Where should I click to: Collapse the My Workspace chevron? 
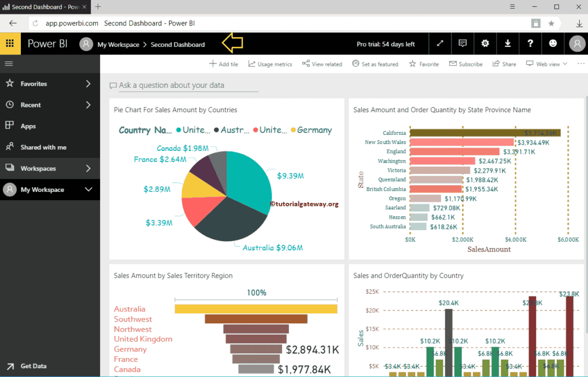(x=88, y=190)
